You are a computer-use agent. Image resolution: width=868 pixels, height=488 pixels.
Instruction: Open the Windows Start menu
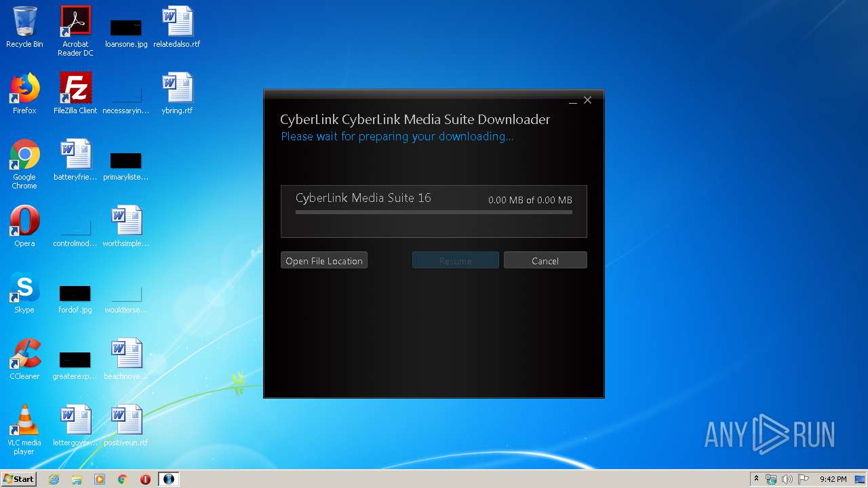point(18,479)
